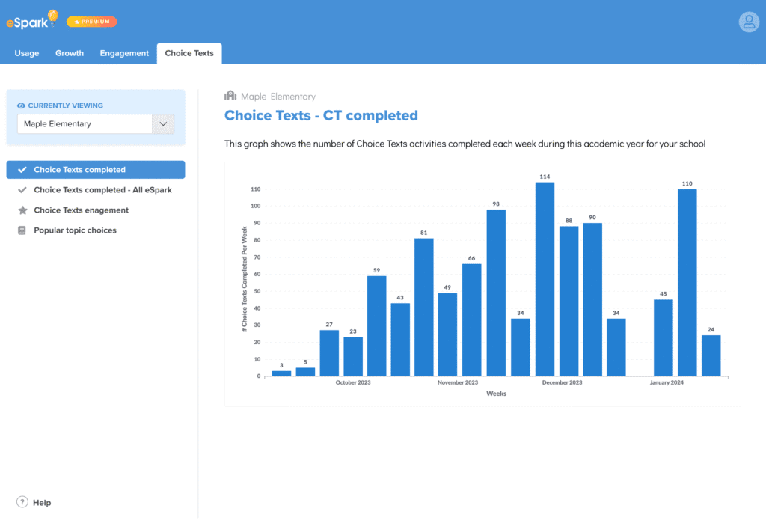Open the Engagement tab
This screenshot has width=766, height=532.
click(124, 53)
